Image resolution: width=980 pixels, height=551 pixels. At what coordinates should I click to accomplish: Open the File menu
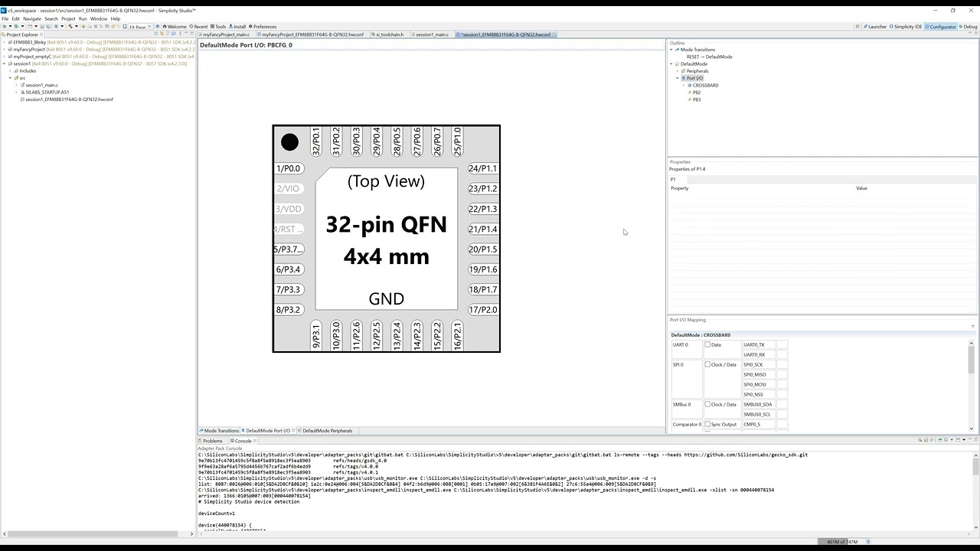pyautogui.click(x=5, y=18)
